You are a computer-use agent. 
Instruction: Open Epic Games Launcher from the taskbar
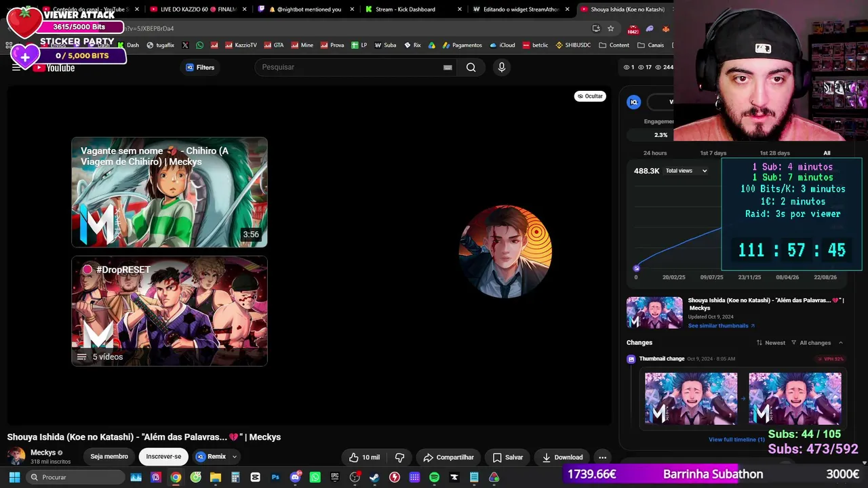tap(335, 477)
